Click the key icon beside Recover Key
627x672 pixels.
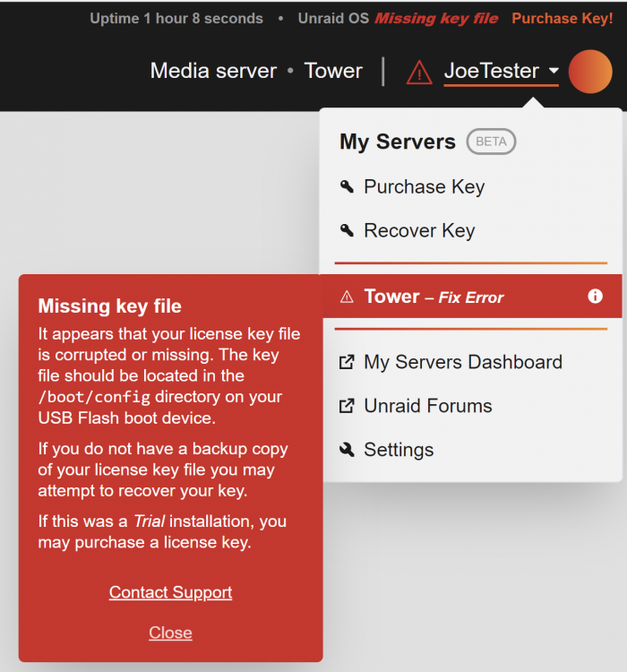pyautogui.click(x=347, y=230)
